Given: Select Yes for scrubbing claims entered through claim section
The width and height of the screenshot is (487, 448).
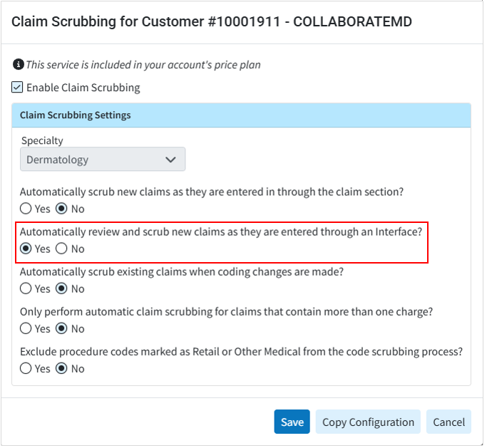Looking at the screenshot, I should point(26,209).
